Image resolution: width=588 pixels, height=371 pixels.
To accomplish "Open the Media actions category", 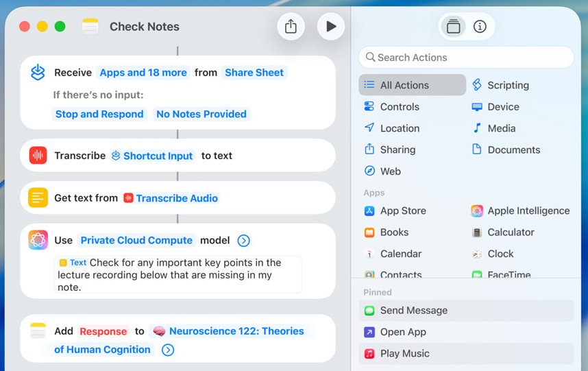I will [501, 128].
